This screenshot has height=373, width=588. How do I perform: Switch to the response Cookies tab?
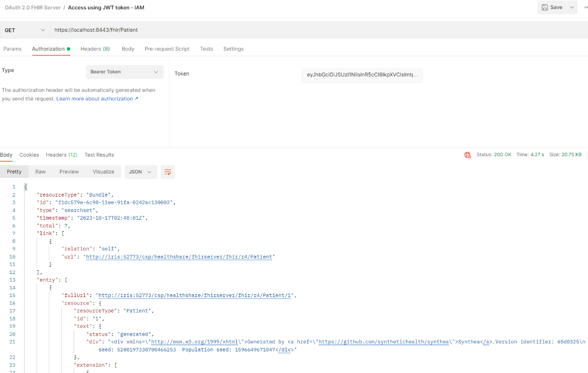tap(29, 155)
